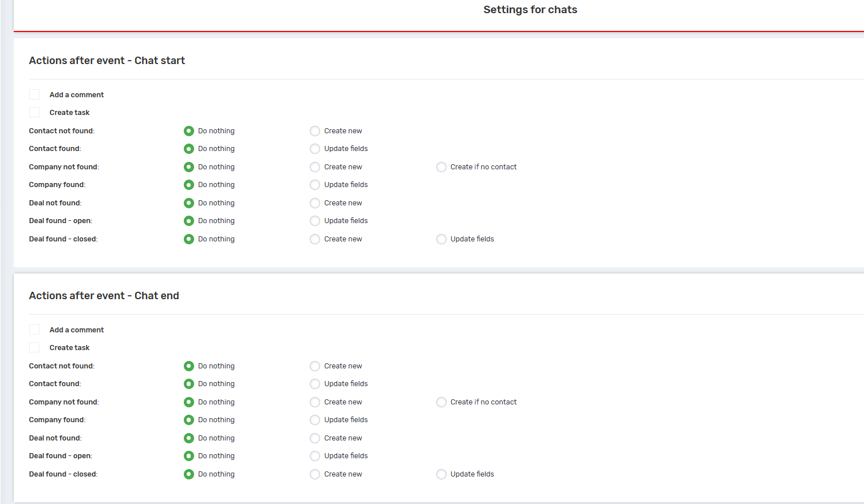The image size is (864, 504).
Task: Pick Update fields for Company found in Chat start
Action: click(x=315, y=185)
